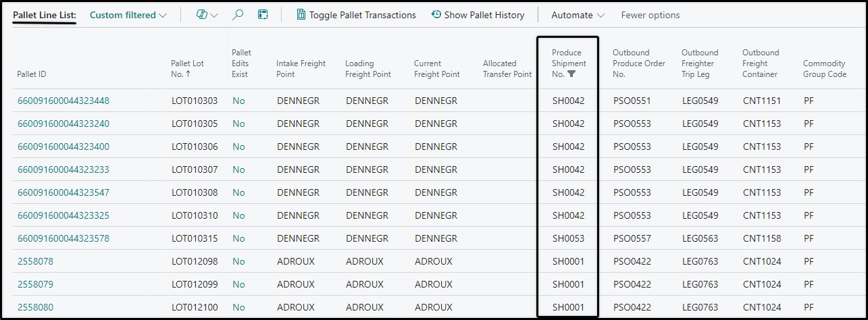Image resolution: width=868 pixels, height=320 pixels.
Task: Click the analysis view icon
Action: point(201,15)
